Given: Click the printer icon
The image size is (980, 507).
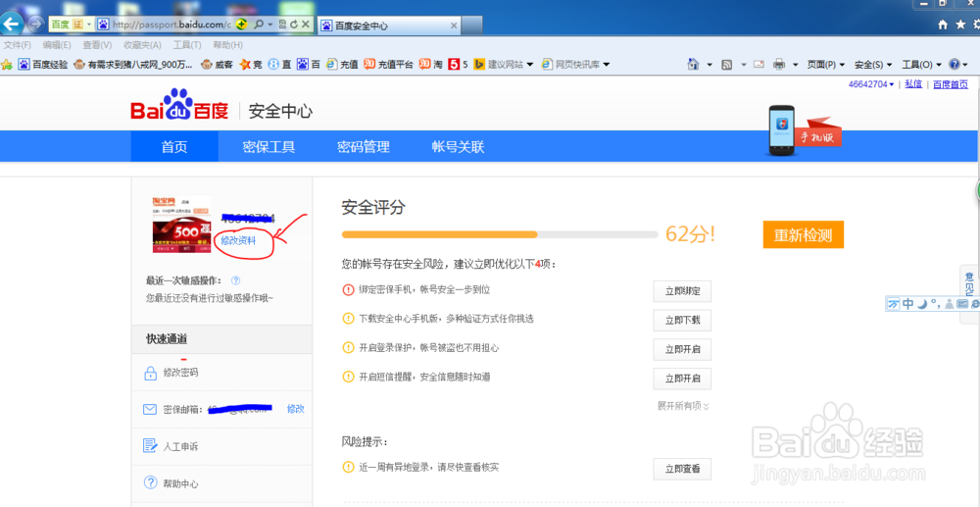Looking at the screenshot, I should pos(779,64).
